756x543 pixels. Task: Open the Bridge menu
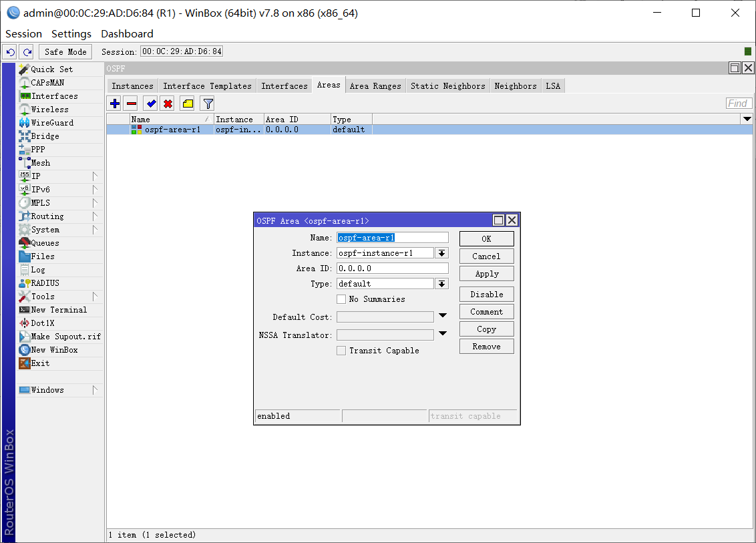(x=60, y=136)
